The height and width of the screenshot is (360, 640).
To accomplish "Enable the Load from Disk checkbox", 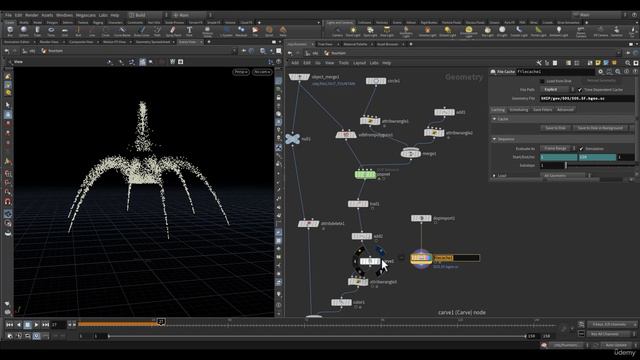I will click(x=542, y=81).
